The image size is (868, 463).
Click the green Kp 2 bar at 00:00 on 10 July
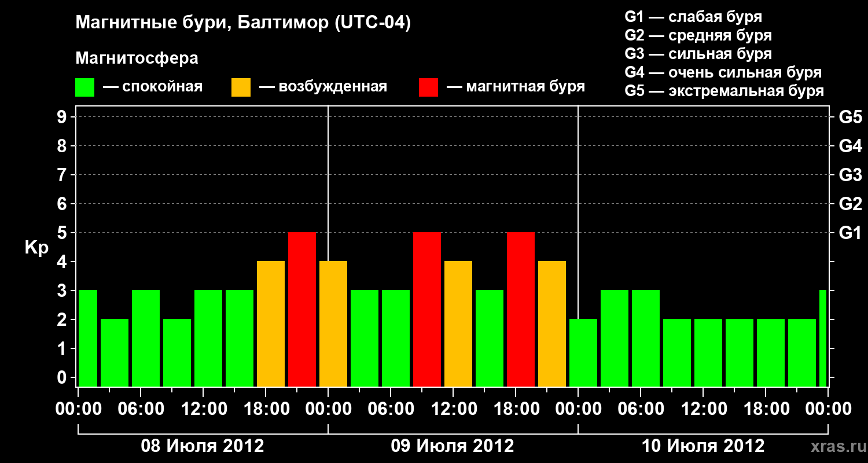583,353
